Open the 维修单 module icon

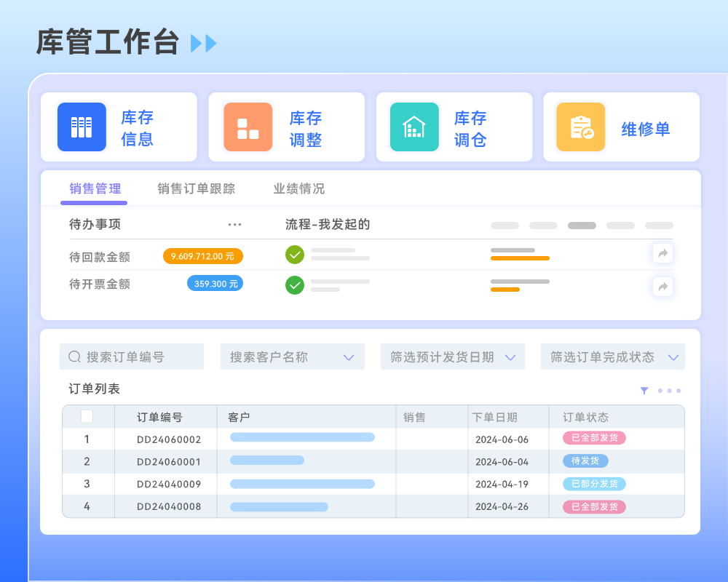[x=580, y=127]
